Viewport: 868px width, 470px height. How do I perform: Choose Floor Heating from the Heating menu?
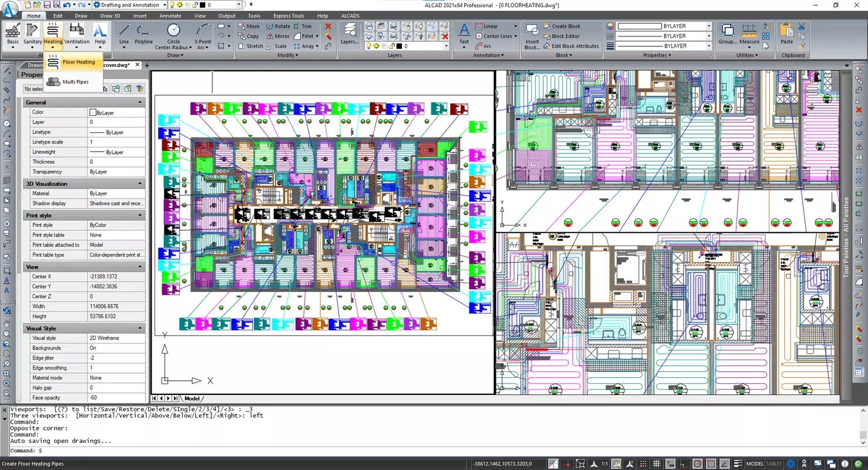pos(73,62)
